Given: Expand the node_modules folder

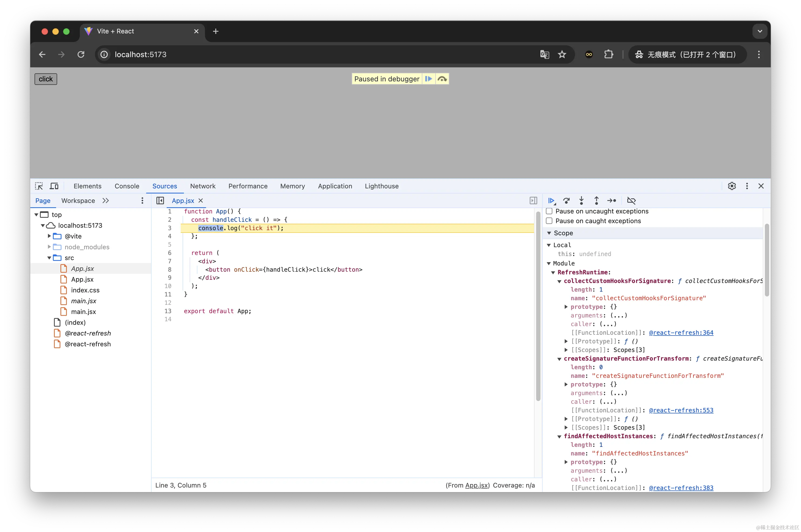Looking at the screenshot, I should 49,247.
